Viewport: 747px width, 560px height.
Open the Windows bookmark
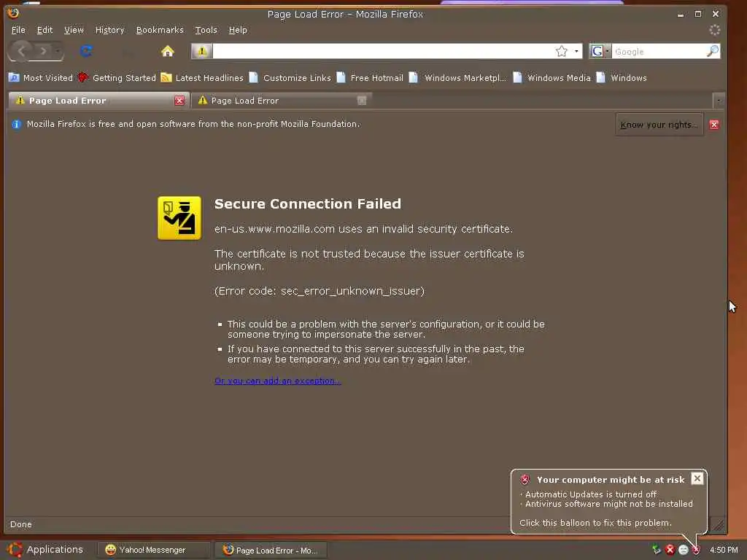[622, 77]
